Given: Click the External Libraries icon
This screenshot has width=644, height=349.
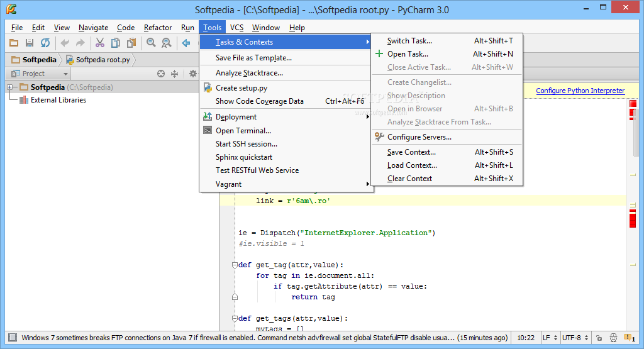Looking at the screenshot, I should pos(24,100).
